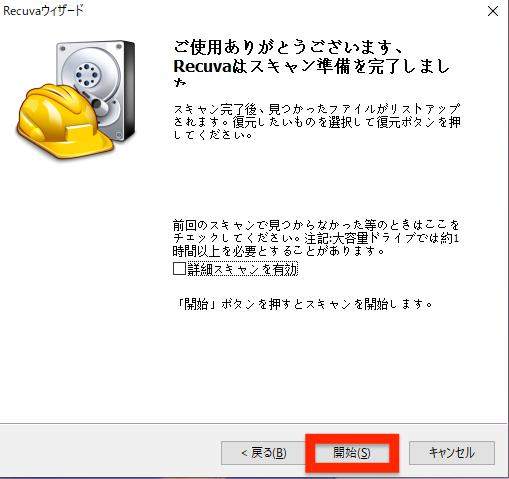Close the Recuva wizard window
Viewport: 509px width, 479px height.
[493, 11]
